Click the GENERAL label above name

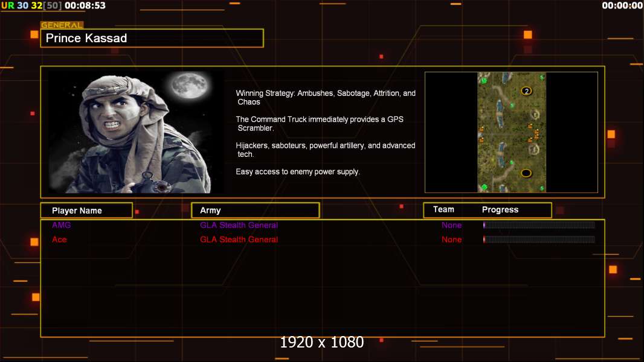[x=62, y=25]
